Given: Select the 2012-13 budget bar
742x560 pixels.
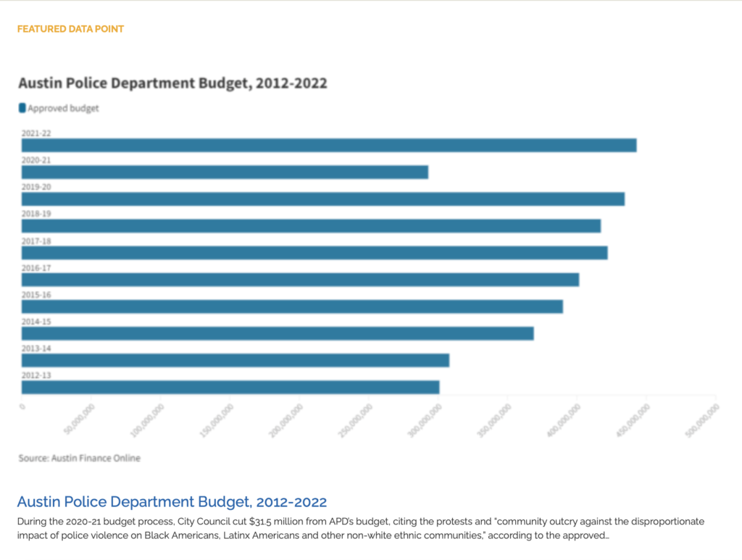Looking at the screenshot, I should [230, 388].
